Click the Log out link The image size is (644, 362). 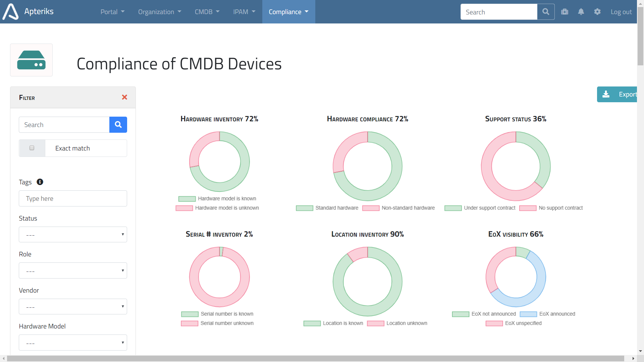[621, 12]
